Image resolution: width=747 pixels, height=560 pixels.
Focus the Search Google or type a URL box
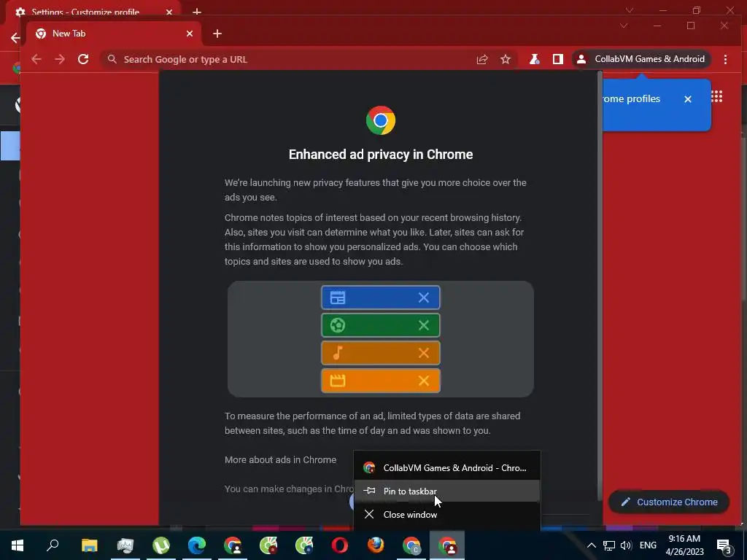click(x=286, y=59)
